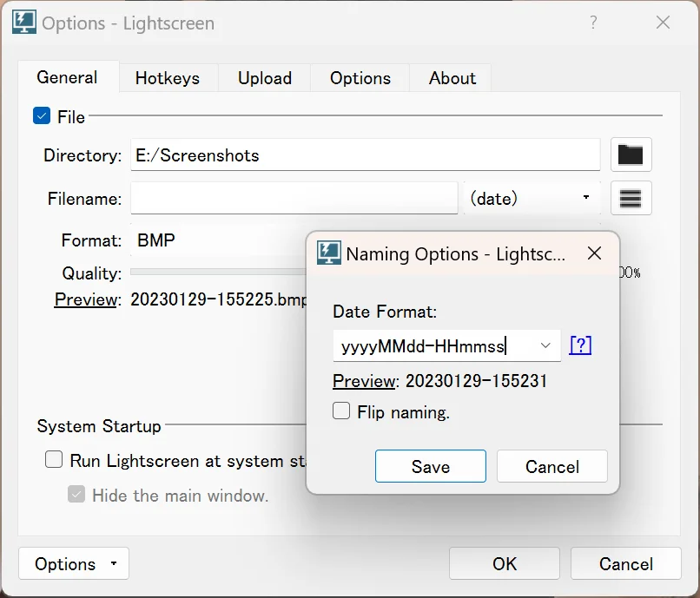700x598 pixels.
Task: Cancel the Naming Options dialog
Action: (552, 466)
